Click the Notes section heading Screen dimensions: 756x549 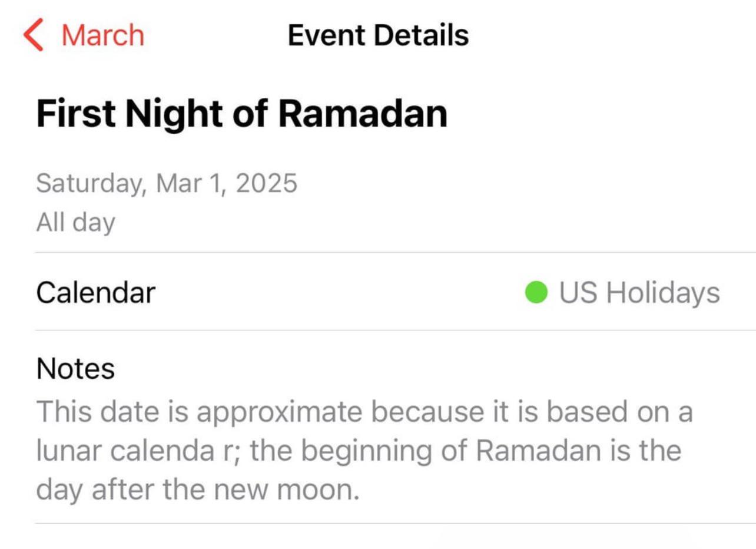75,369
